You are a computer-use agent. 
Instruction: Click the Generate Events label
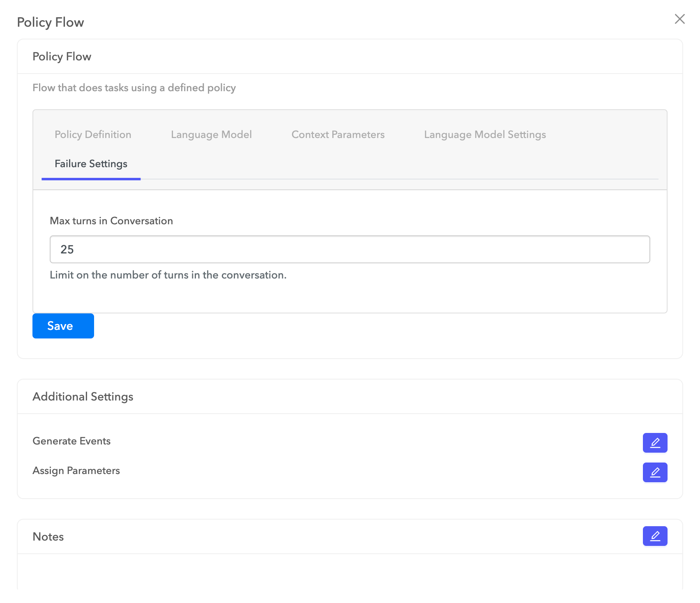(x=71, y=441)
